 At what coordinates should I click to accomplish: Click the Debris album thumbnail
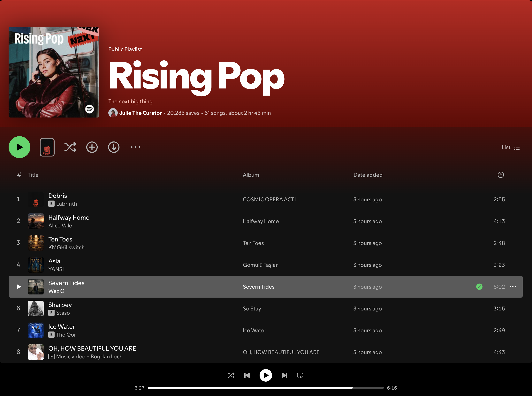click(36, 199)
